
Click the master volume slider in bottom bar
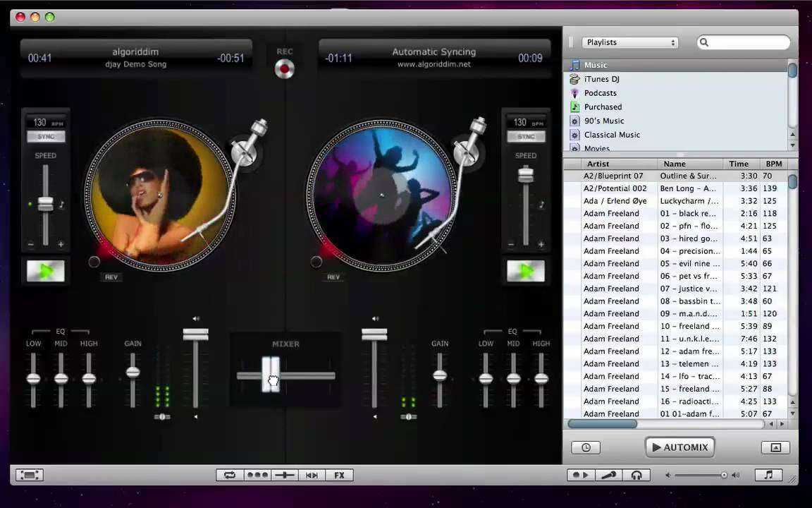click(x=701, y=475)
